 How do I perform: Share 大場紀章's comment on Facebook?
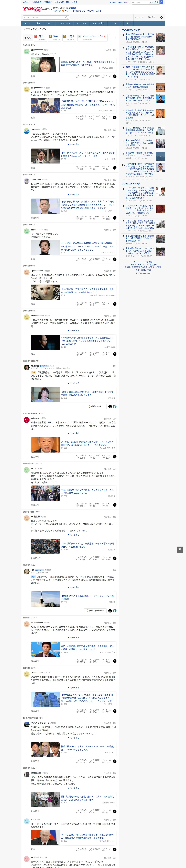click(x=115, y=406)
